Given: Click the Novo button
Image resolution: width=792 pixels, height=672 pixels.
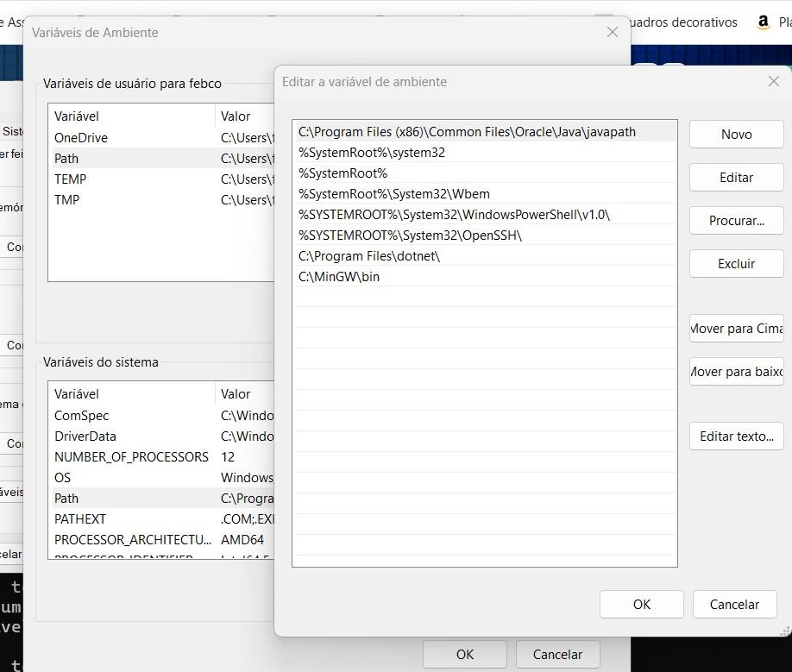Looking at the screenshot, I should click(x=736, y=135).
